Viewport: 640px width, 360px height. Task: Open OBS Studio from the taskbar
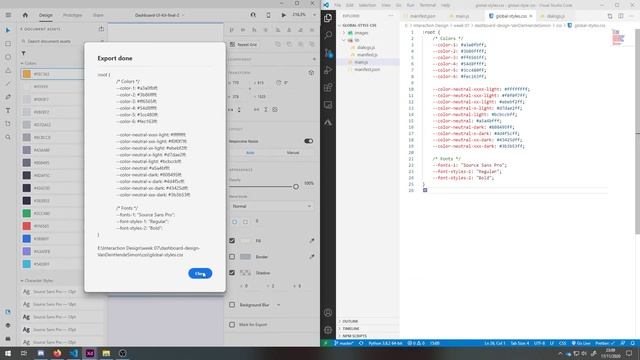pos(122,353)
